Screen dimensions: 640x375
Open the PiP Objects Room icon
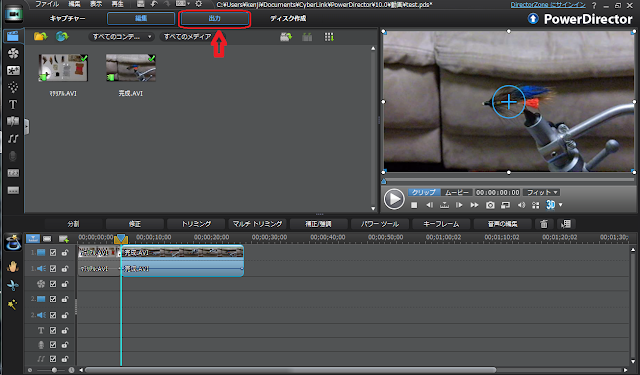(13, 70)
